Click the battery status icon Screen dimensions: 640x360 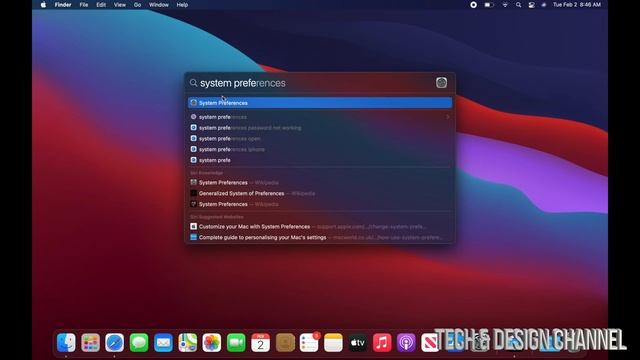[489, 5]
